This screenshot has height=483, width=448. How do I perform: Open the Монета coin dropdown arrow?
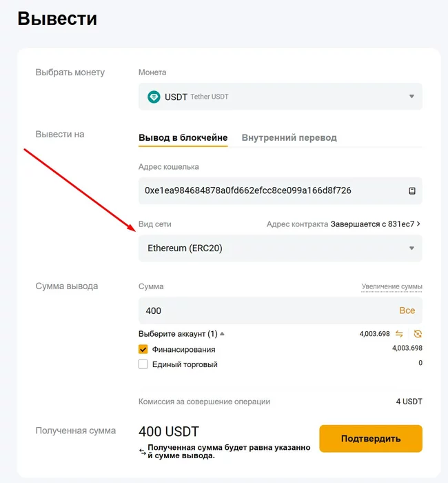tap(411, 97)
